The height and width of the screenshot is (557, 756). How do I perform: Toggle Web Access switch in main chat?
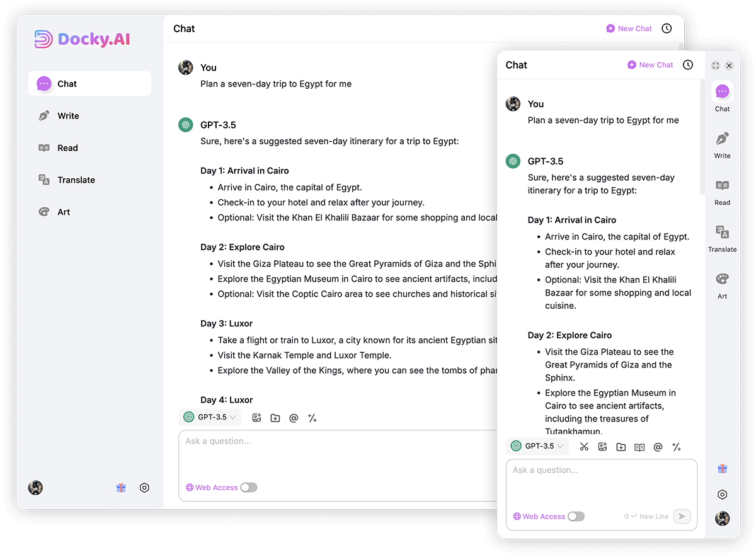point(249,488)
